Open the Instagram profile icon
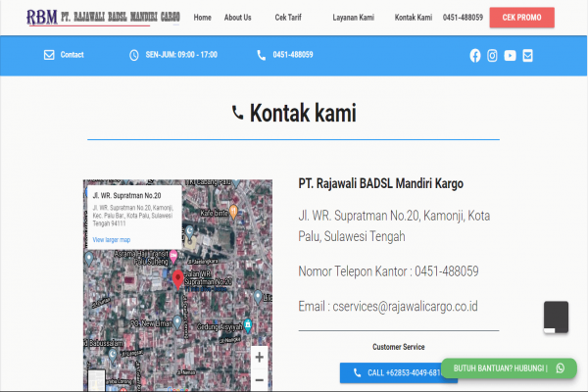 point(493,56)
